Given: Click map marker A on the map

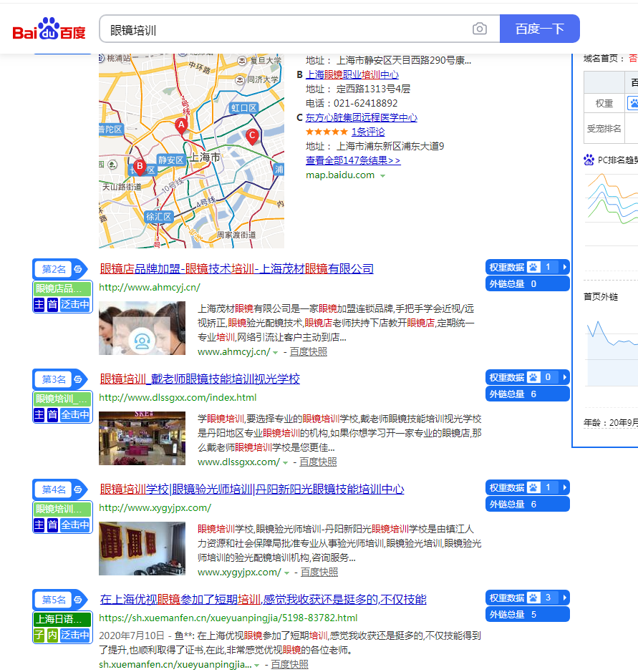Looking at the screenshot, I should point(181,125).
